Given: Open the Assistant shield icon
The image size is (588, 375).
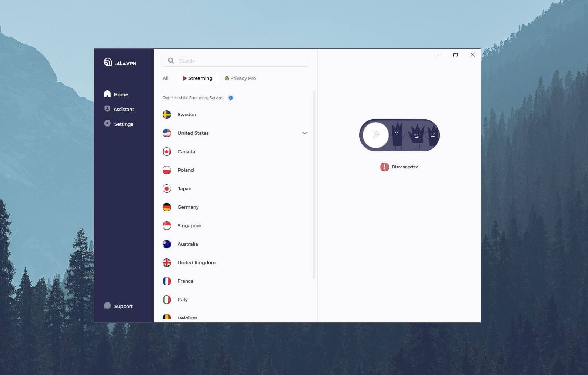Looking at the screenshot, I should 107,108.
